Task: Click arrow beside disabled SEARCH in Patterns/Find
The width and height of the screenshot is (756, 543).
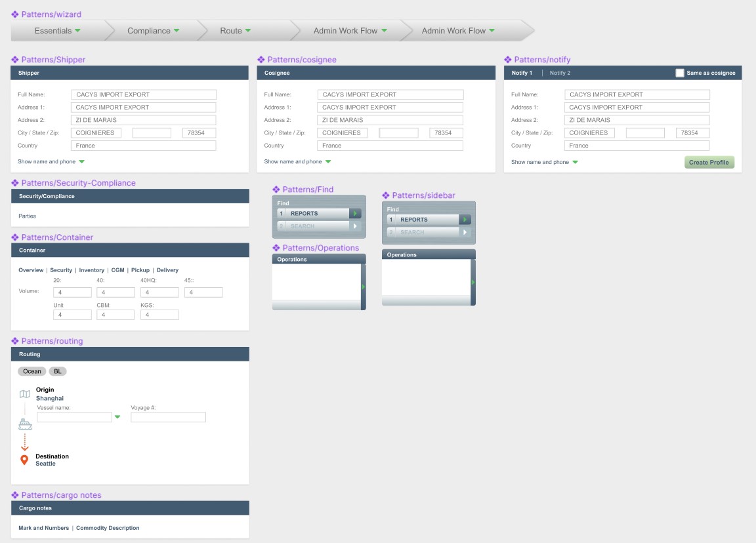Action: pyautogui.click(x=355, y=226)
